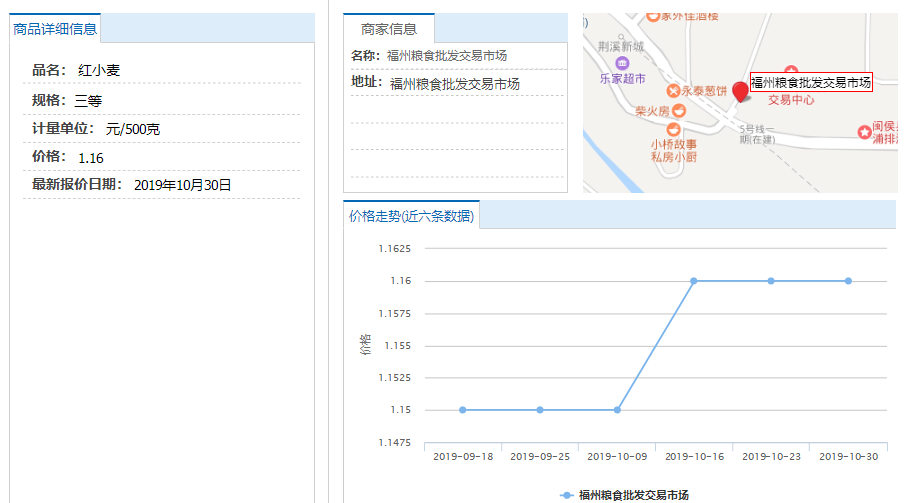Click the 柴火房 restaurant marker icon

(x=679, y=110)
